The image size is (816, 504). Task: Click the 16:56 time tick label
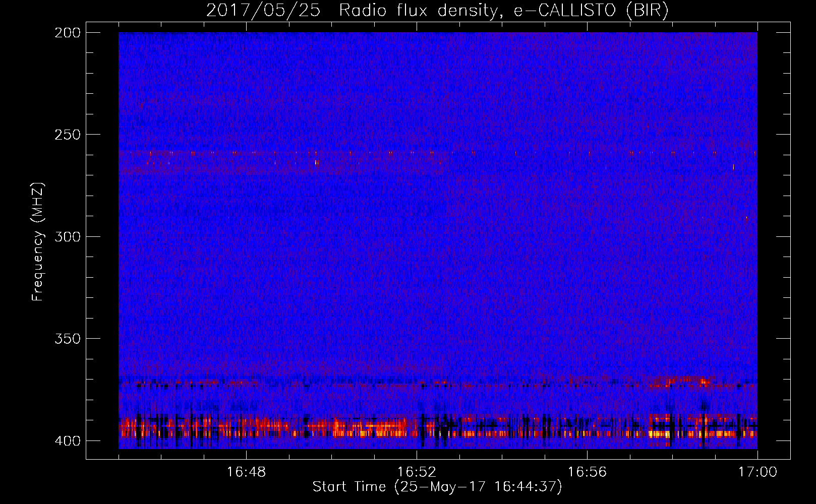coord(587,472)
